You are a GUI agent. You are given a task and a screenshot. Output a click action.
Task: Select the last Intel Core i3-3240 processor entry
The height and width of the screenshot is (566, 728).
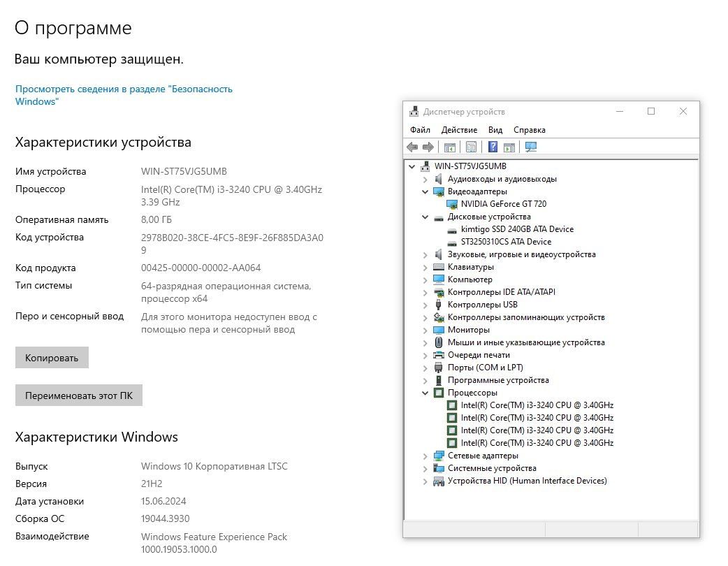pos(537,443)
